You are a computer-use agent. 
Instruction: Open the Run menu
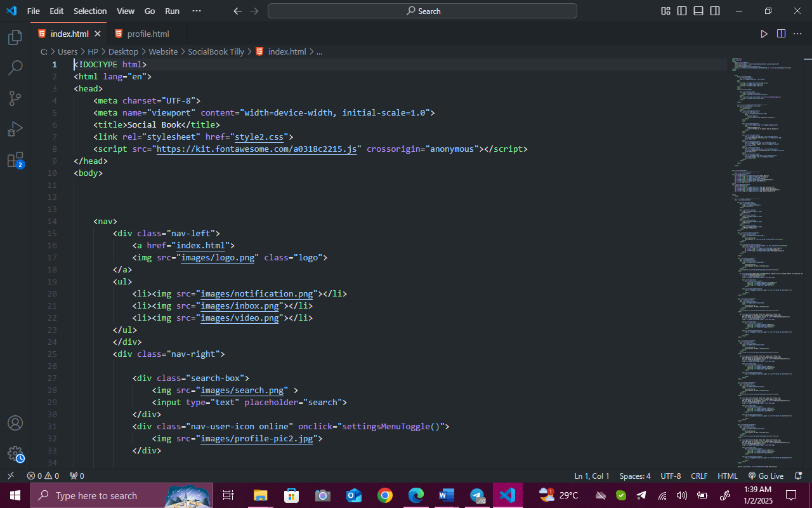[172, 11]
